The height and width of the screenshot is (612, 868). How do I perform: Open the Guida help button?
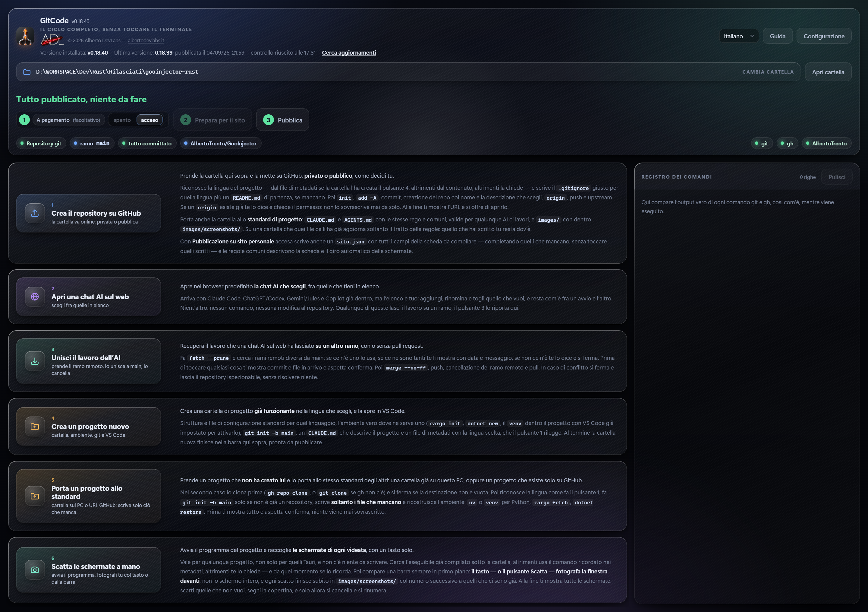click(x=778, y=36)
